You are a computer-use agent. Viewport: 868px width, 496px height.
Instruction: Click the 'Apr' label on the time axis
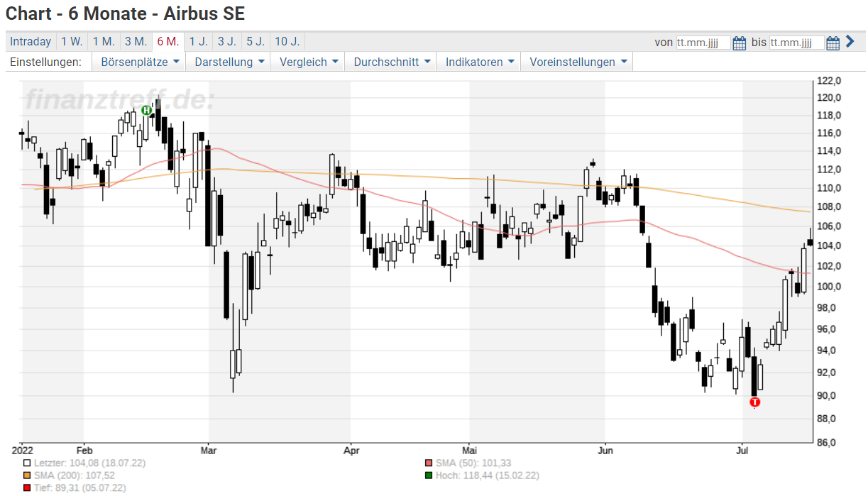[351, 450]
